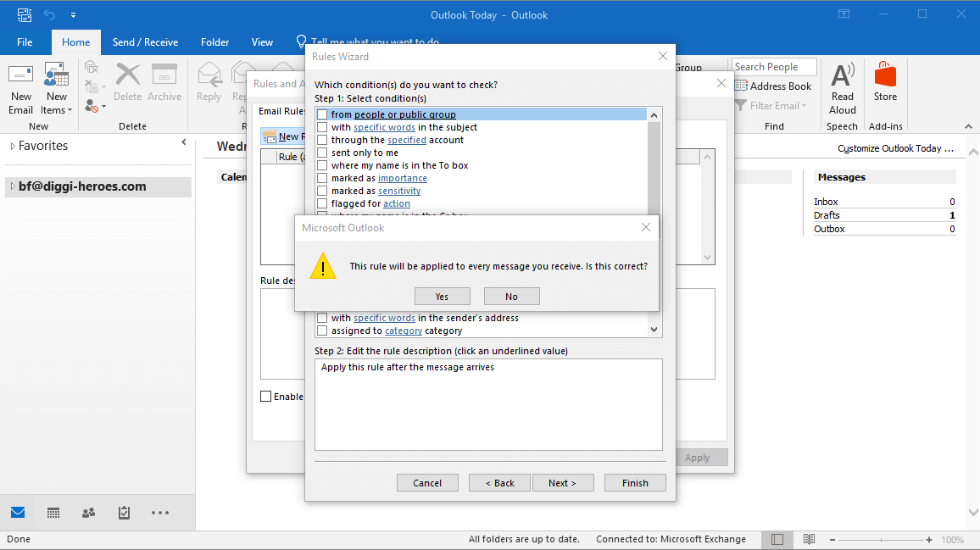Viewport: 980px width, 550px height.
Task: Switch to the Send / Receive tab
Action: 144,42
